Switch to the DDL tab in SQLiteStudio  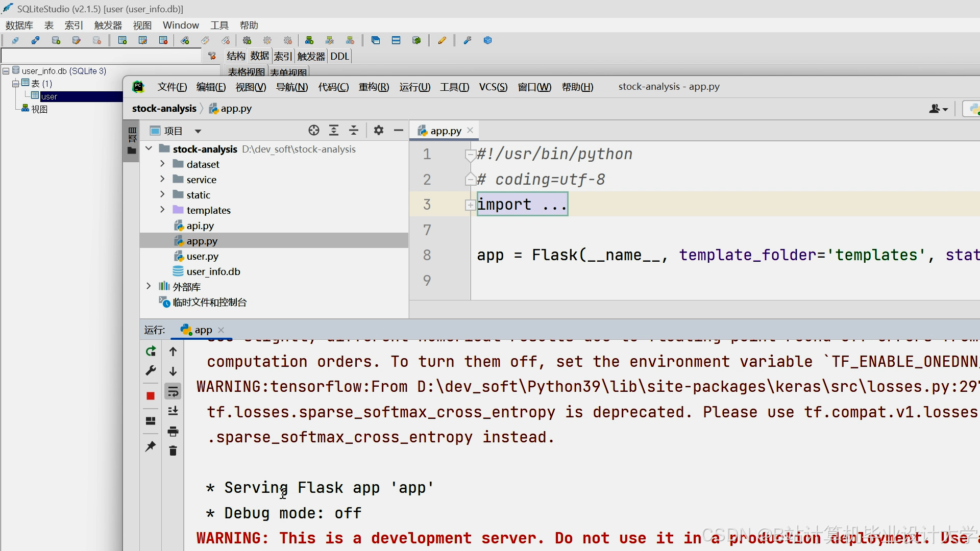point(339,56)
